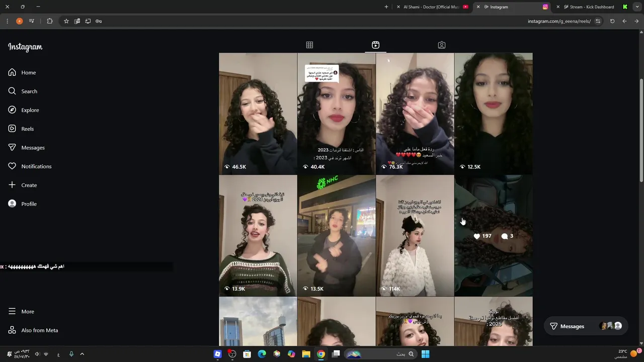Open the reel with 46.5K views

pos(258,113)
